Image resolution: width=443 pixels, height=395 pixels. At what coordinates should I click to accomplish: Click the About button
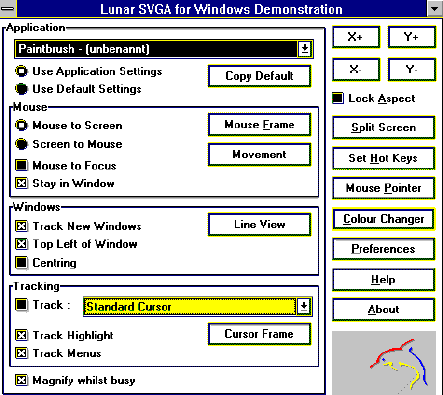[x=384, y=310]
